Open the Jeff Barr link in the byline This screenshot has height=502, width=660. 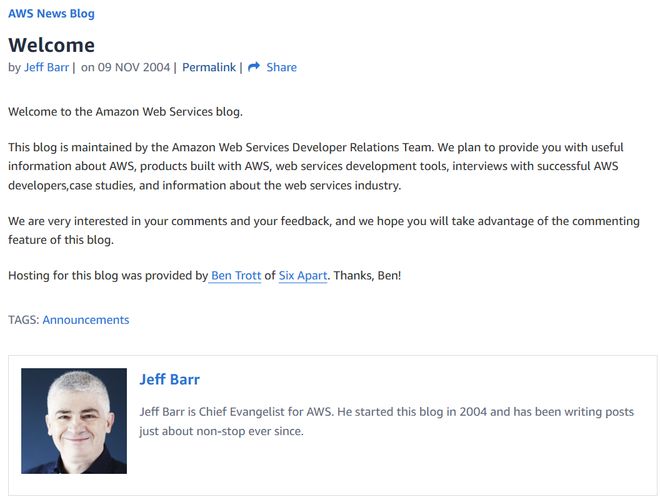[x=46, y=67]
